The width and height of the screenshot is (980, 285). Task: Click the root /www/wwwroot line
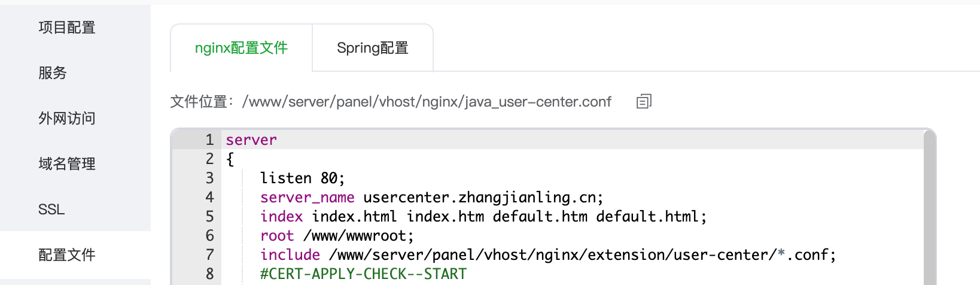pos(336,236)
